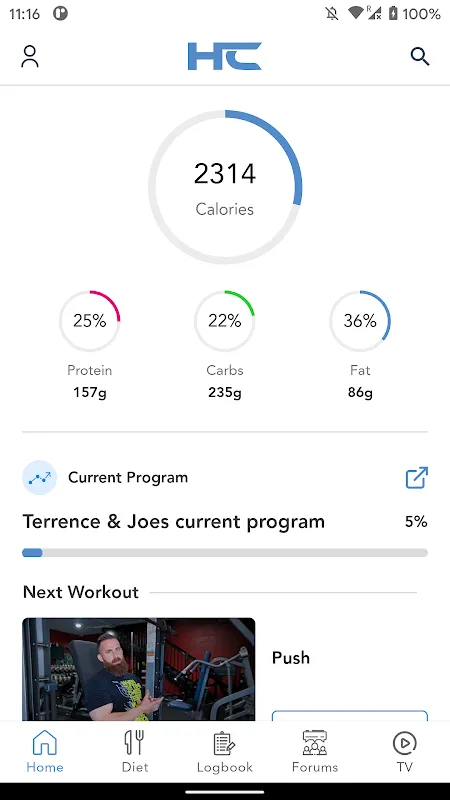Select the Home tab
Image resolution: width=450 pixels, height=800 pixels.
click(45, 751)
